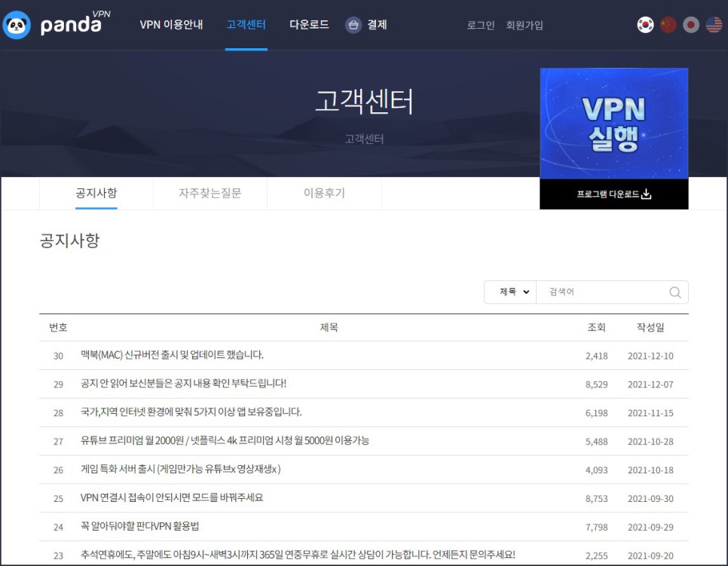Open notice 맥북(MAC) 신규버전 출시
This screenshot has width=728, height=566.
[x=172, y=355]
